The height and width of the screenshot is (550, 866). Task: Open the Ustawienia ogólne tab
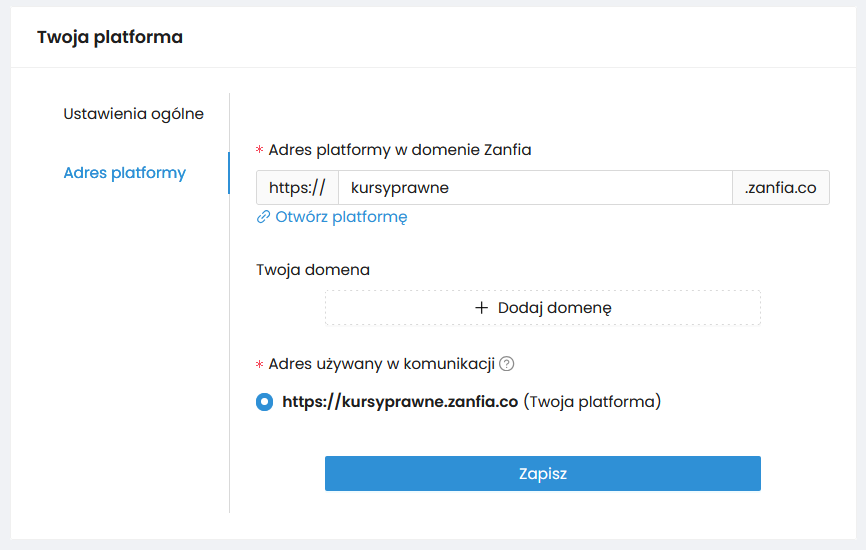(x=133, y=114)
